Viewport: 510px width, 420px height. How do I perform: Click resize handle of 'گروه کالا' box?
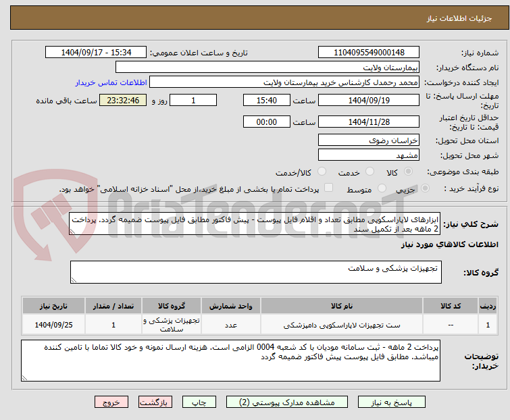point(74,280)
